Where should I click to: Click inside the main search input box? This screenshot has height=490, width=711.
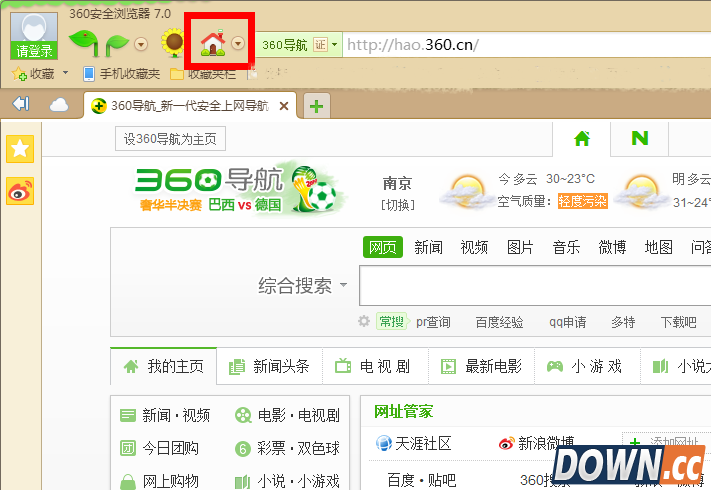click(530, 286)
